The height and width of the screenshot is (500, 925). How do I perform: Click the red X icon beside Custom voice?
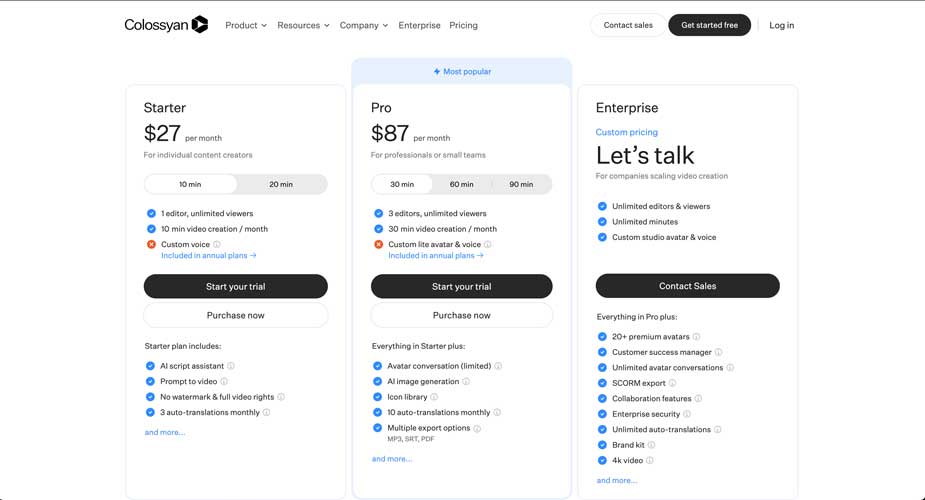tap(151, 244)
